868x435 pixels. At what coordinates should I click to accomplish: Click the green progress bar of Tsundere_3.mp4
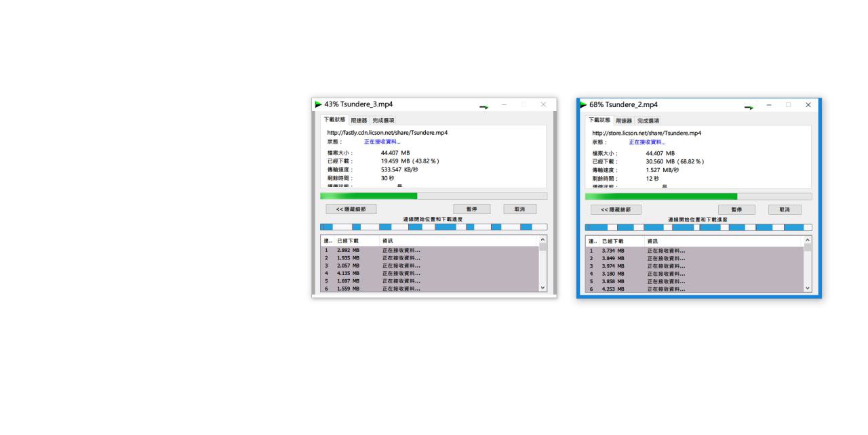[433, 196]
